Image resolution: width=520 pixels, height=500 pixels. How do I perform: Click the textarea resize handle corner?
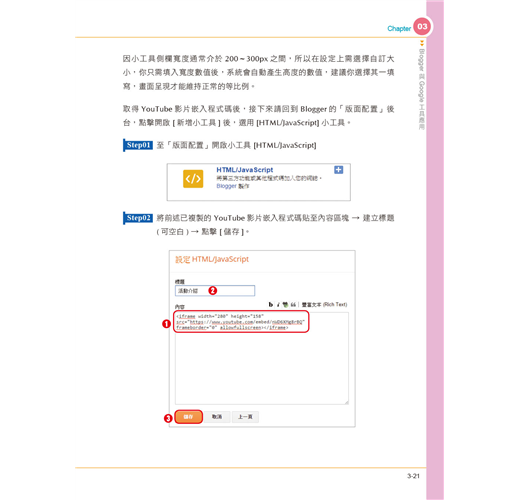click(346, 402)
